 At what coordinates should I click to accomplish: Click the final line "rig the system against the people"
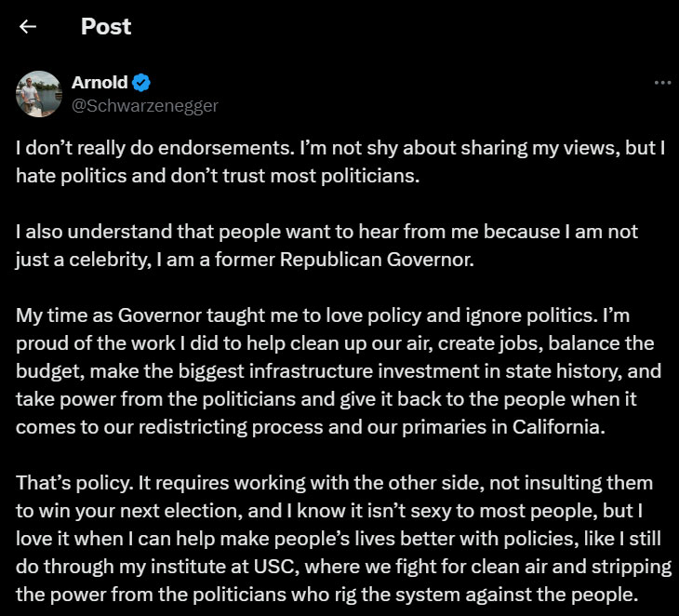pos(326,595)
